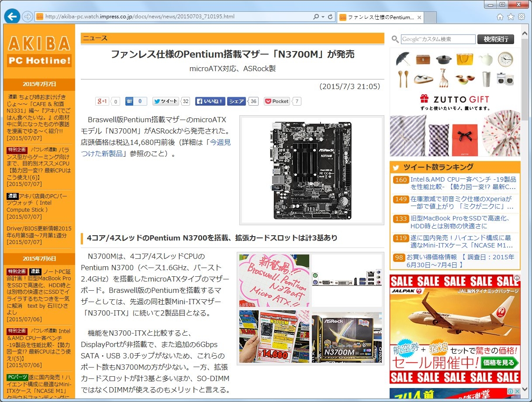Click the magnifier icon beside the search box
The height and width of the screenshot is (402, 532).
(x=395, y=39)
